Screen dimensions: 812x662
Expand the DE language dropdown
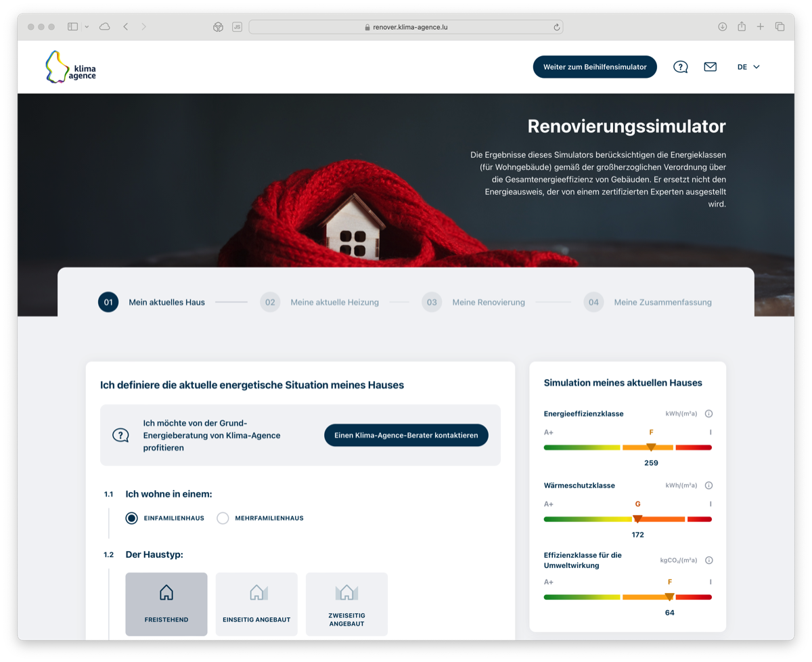coord(748,67)
